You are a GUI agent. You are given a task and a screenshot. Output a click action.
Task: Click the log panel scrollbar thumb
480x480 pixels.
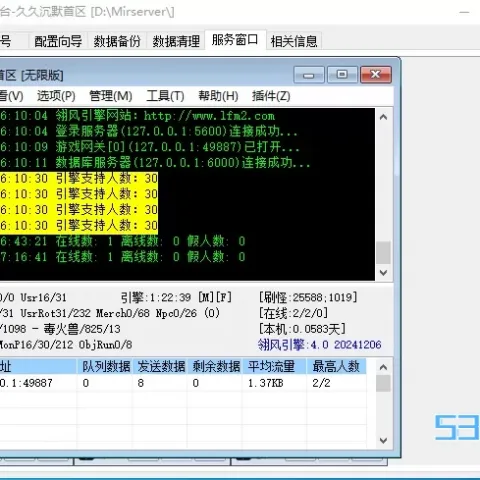point(383,252)
